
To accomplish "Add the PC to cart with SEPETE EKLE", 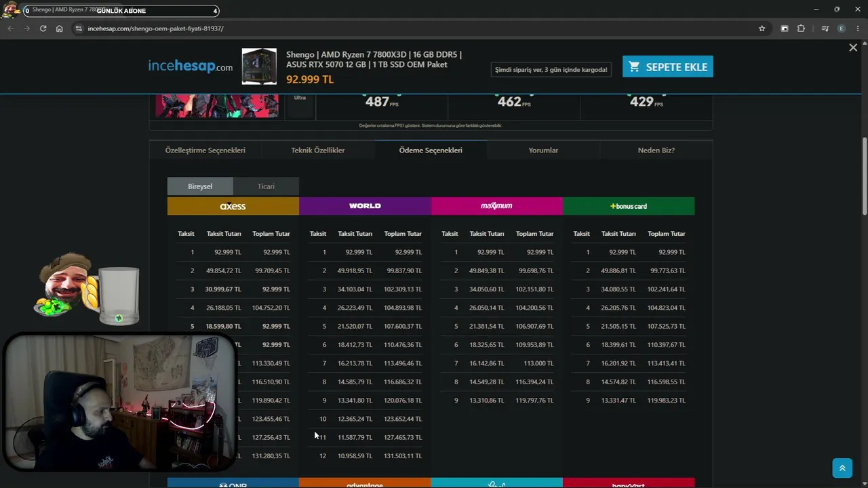I will (x=668, y=66).
